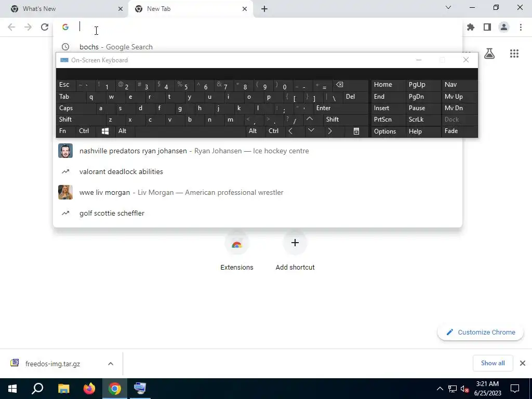Launch Firefox from the taskbar

click(x=89, y=389)
